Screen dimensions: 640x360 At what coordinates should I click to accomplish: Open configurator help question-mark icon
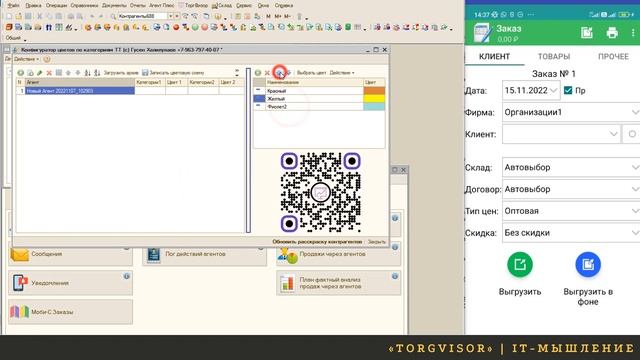(x=47, y=59)
